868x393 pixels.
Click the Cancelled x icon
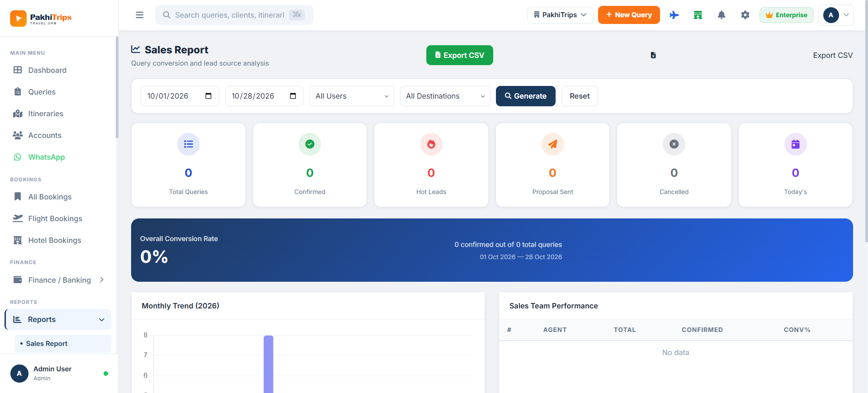[x=674, y=144]
